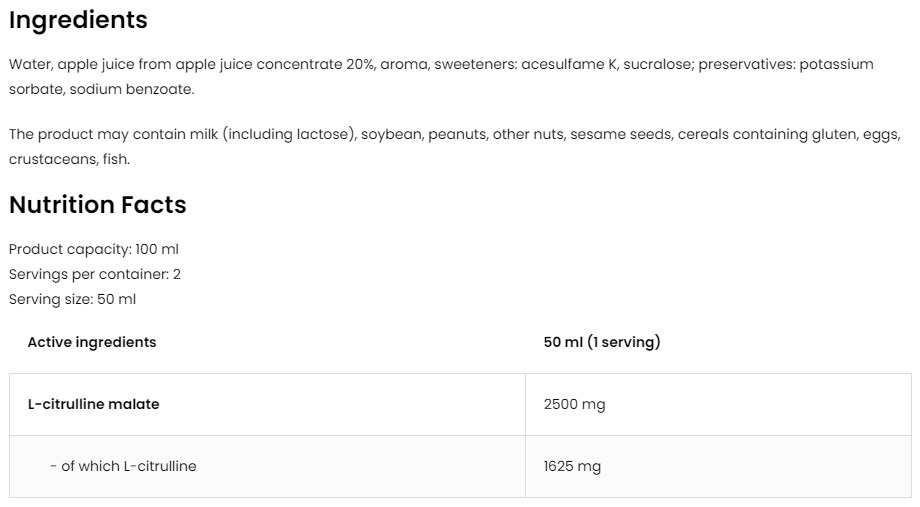Click the Nutrition Facts heading
The width and height of the screenshot is (920, 507).
click(x=97, y=205)
